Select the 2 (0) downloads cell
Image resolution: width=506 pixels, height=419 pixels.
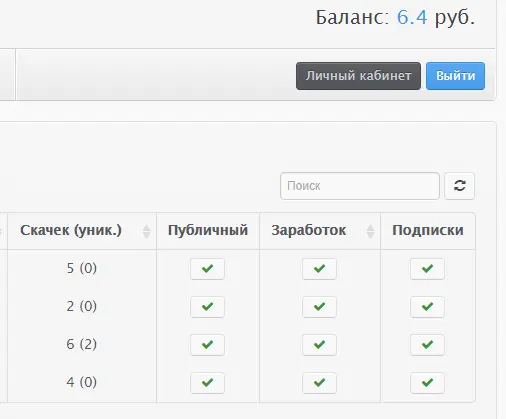(x=82, y=306)
